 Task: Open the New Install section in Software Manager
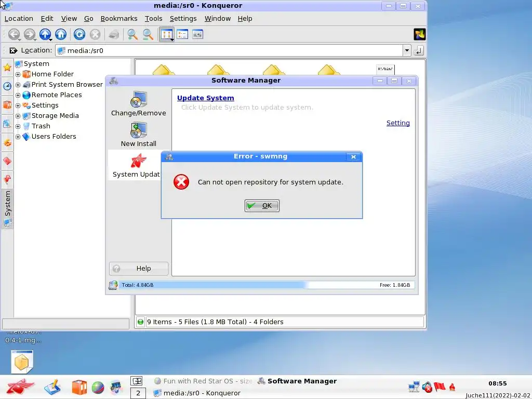pyautogui.click(x=138, y=135)
